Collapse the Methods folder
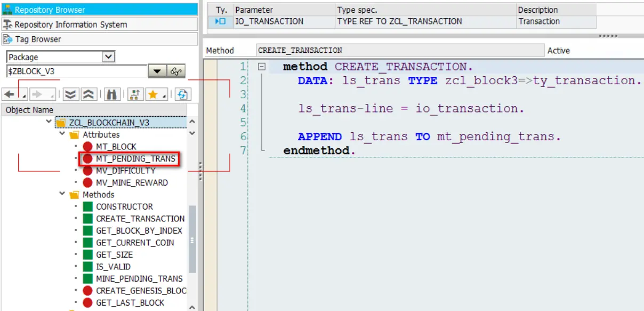Screen dimensions: 644x311 click(62, 195)
